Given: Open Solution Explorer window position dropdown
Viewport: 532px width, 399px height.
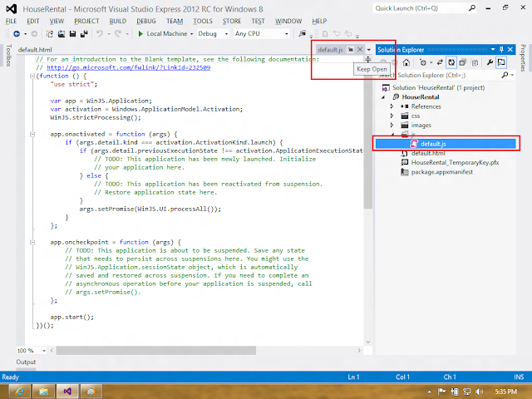Looking at the screenshot, I should 493,50.
